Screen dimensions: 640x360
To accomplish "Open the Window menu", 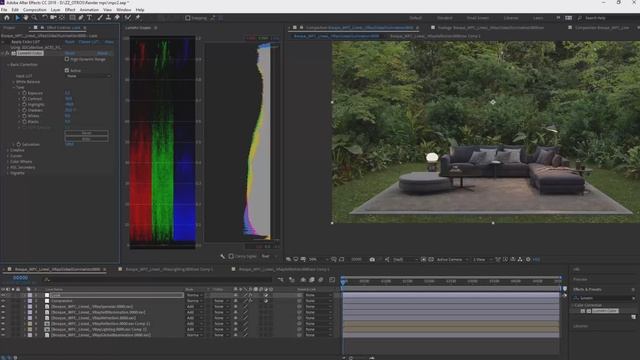I will (x=124, y=9).
